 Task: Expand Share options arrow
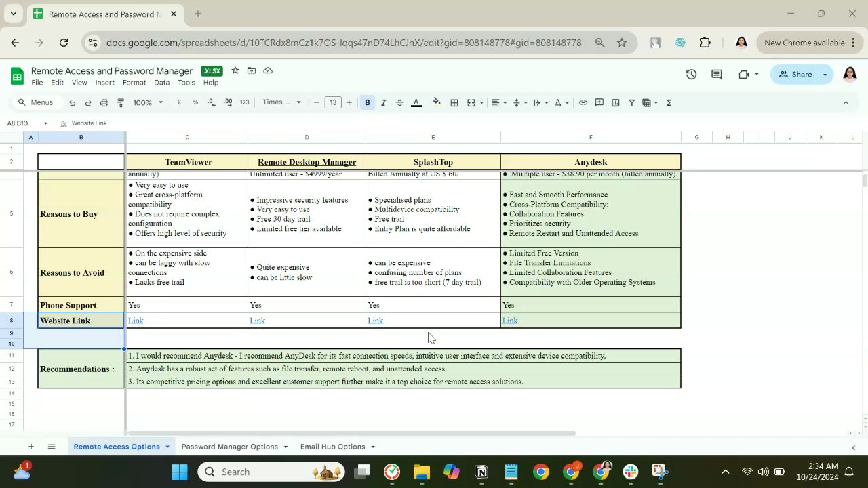[825, 75]
